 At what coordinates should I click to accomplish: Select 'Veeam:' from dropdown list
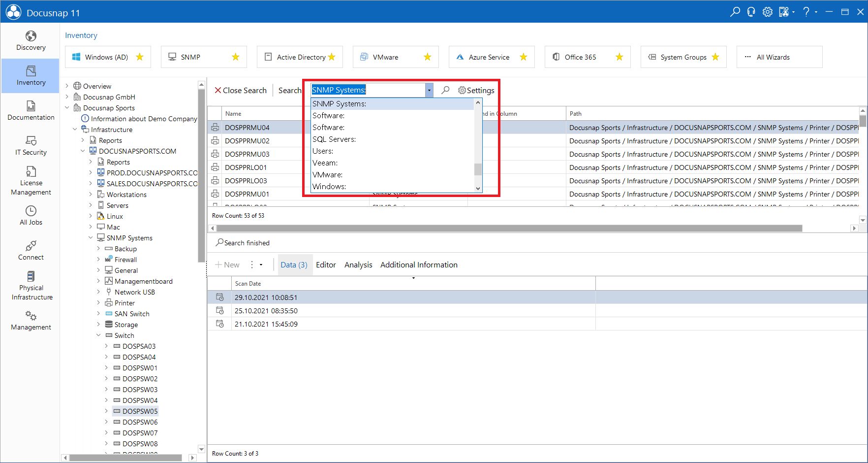(392, 163)
